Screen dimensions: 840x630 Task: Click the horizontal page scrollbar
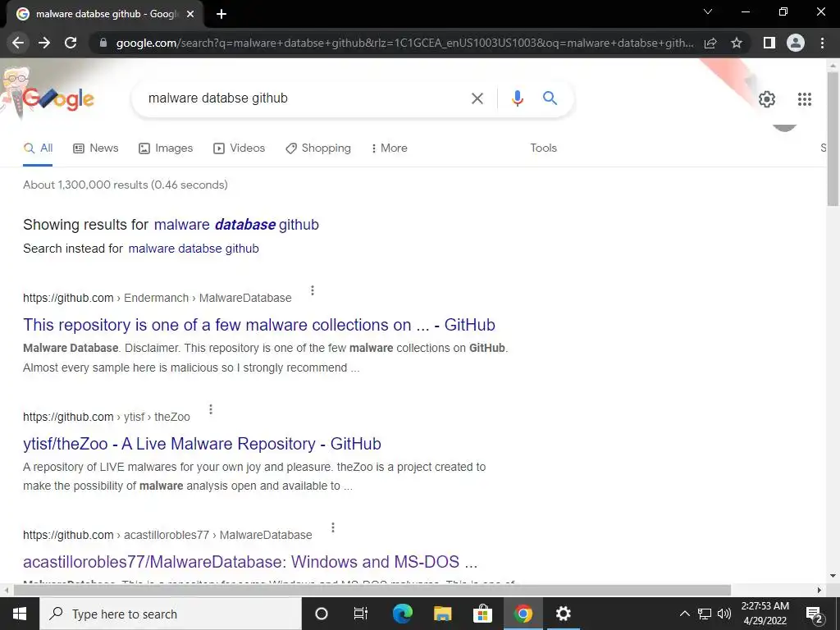[372, 590]
